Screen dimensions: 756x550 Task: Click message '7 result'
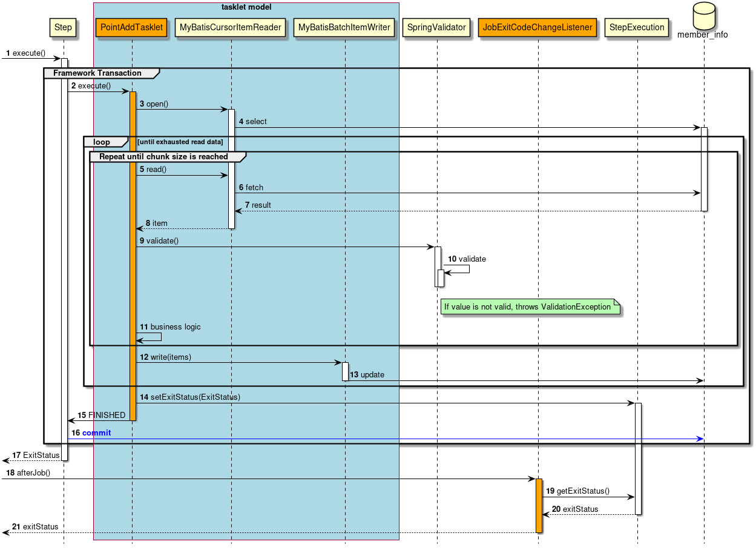tap(258, 205)
